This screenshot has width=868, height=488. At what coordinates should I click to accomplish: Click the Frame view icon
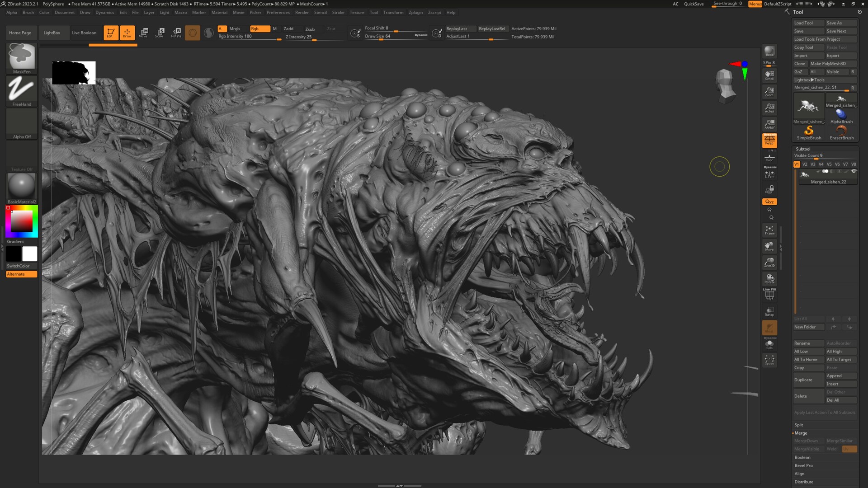[769, 230]
